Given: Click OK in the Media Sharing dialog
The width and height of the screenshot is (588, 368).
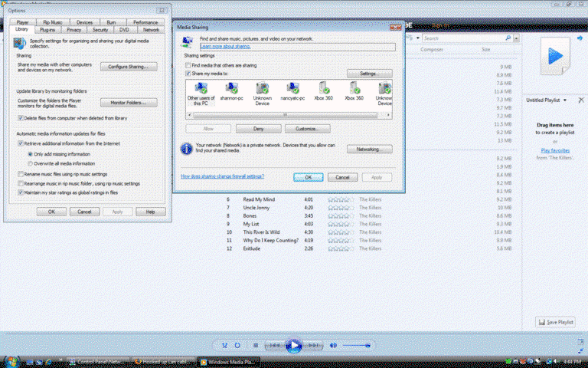Looking at the screenshot, I should [x=309, y=177].
